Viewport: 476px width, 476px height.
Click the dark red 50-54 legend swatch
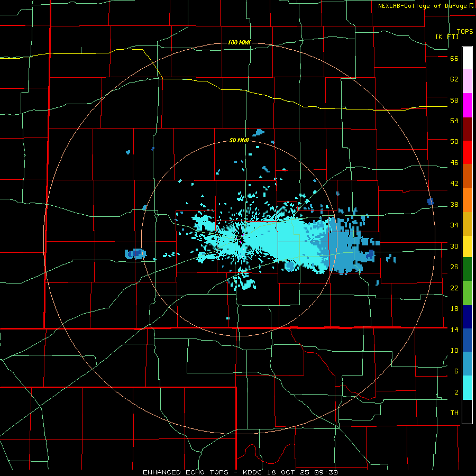point(467,129)
